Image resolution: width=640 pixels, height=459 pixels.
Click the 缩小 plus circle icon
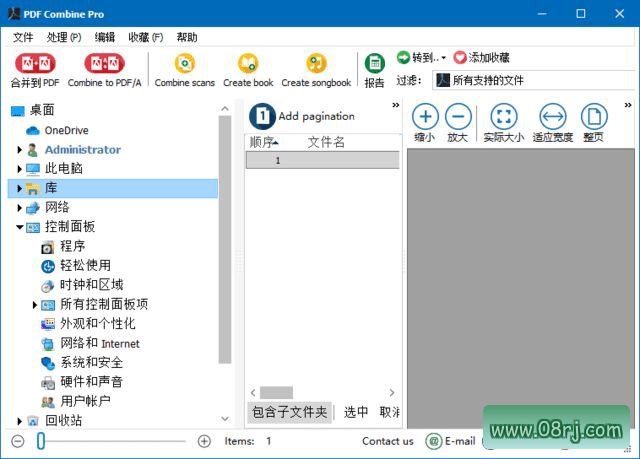click(425, 117)
